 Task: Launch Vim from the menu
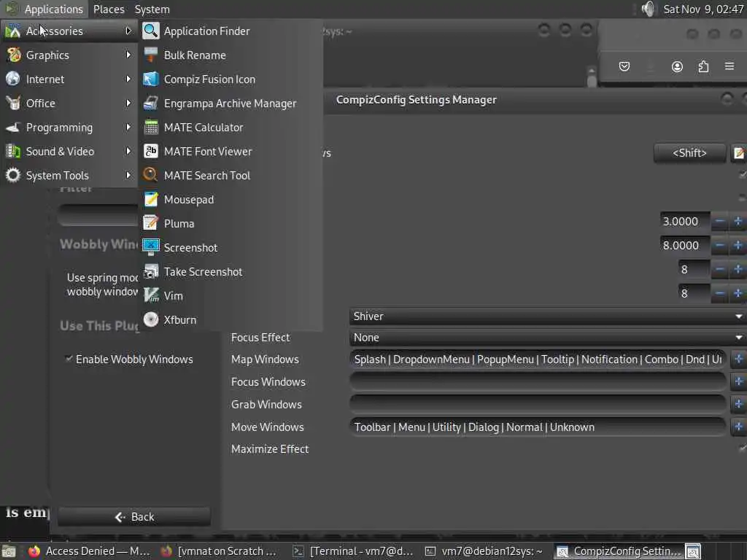pos(231,296)
